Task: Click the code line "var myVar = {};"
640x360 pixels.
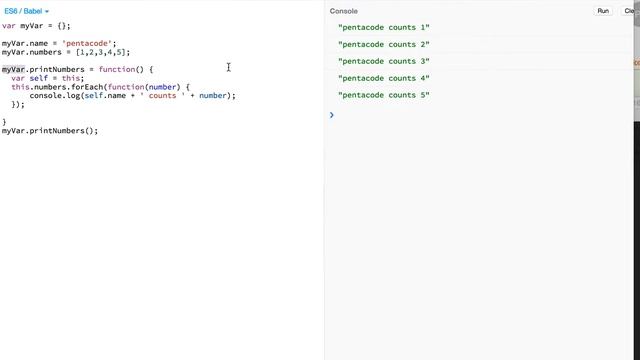Action: click(x=36, y=26)
